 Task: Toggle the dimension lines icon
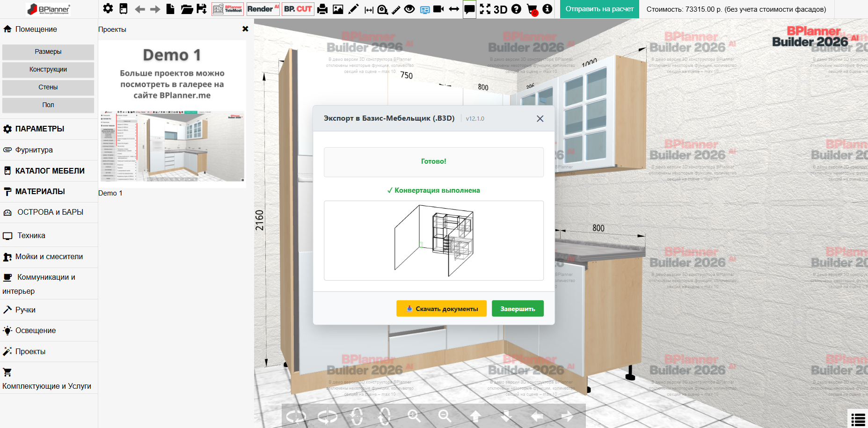point(369,10)
